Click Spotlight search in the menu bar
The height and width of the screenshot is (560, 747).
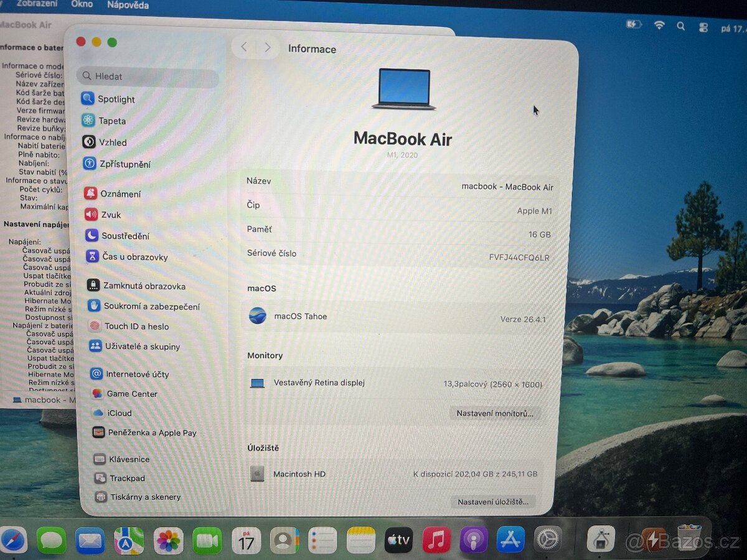coord(680,26)
